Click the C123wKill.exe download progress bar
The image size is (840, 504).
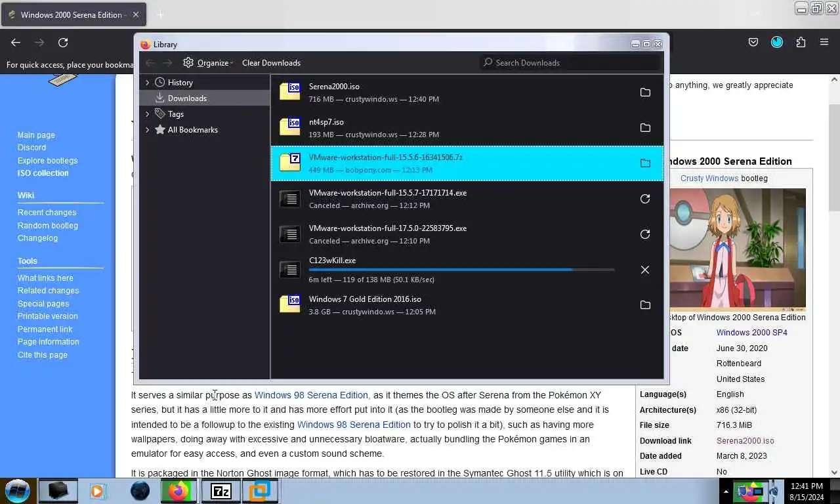click(461, 270)
